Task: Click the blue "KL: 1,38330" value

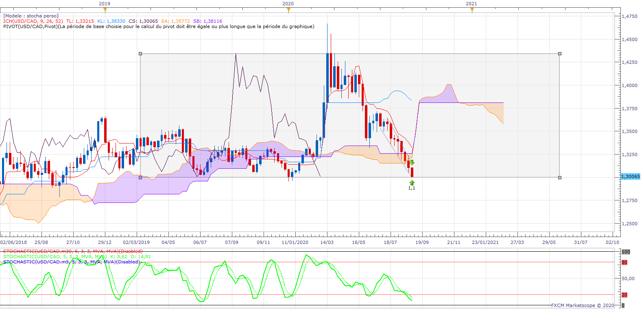Action: (x=111, y=21)
